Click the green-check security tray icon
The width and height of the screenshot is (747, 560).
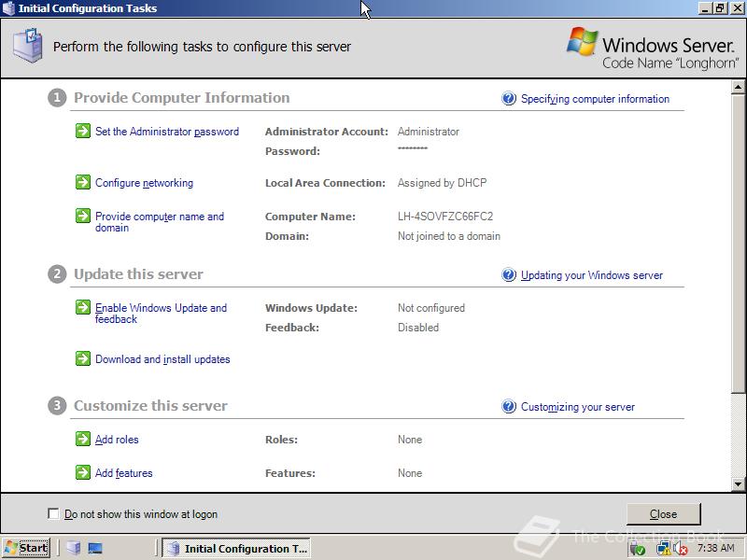click(x=638, y=549)
